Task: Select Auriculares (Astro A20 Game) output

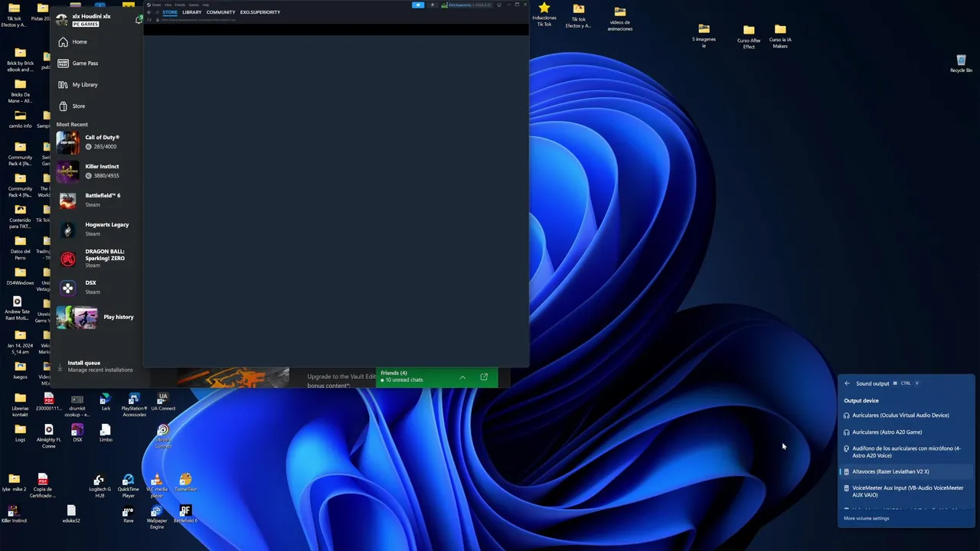Action: pos(906,432)
